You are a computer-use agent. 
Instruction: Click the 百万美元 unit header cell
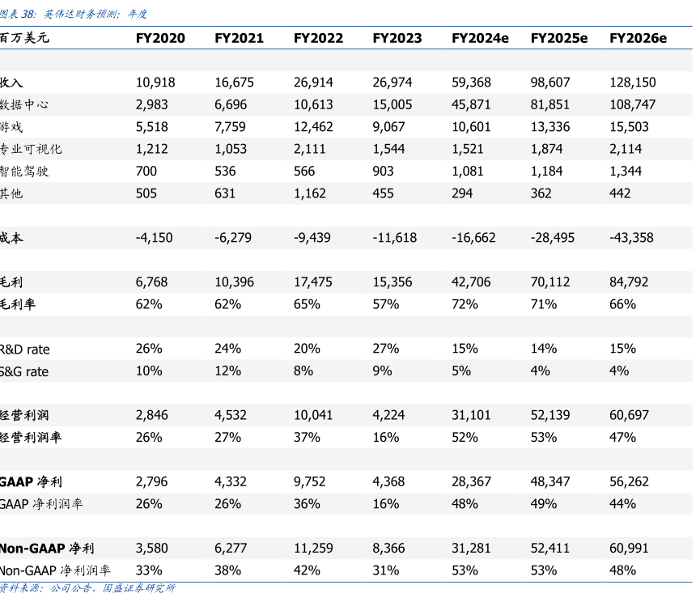[24, 39]
